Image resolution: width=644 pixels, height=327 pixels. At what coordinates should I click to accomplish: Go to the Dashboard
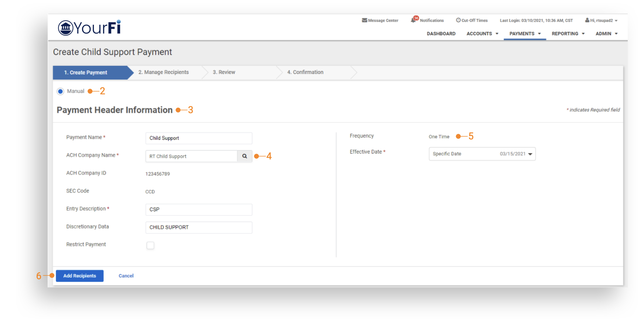[x=441, y=34]
